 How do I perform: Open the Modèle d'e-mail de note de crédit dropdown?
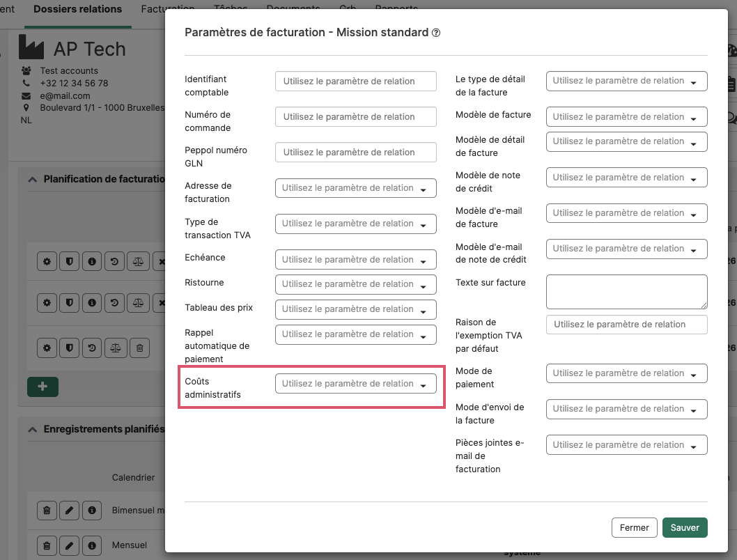(x=626, y=249)
